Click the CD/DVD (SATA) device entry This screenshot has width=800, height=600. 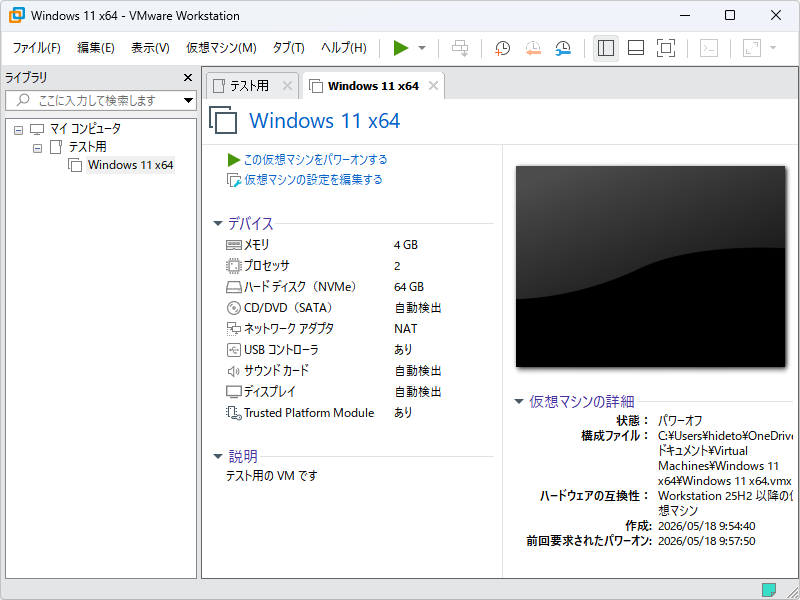[288, 308]
